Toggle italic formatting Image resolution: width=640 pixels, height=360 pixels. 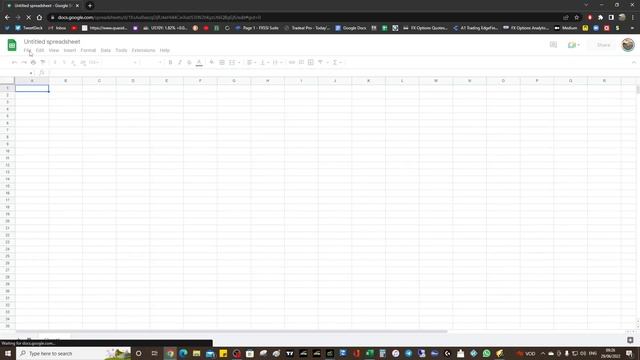tap(180, 62)
